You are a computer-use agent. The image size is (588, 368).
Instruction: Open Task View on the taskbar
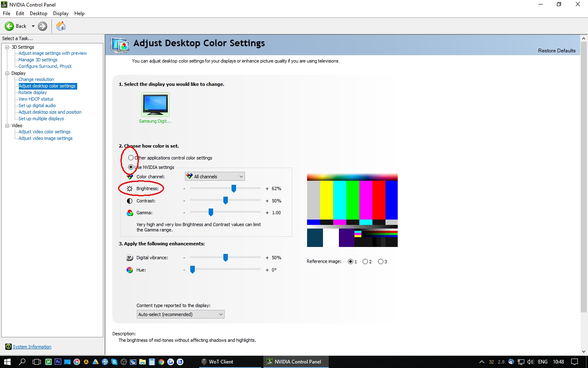click(37, 362)
